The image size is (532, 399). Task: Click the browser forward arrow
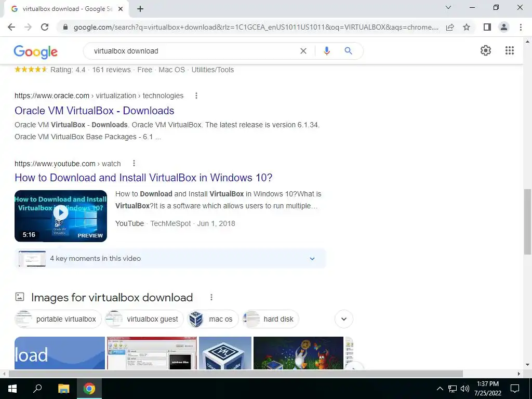point(28,27)
